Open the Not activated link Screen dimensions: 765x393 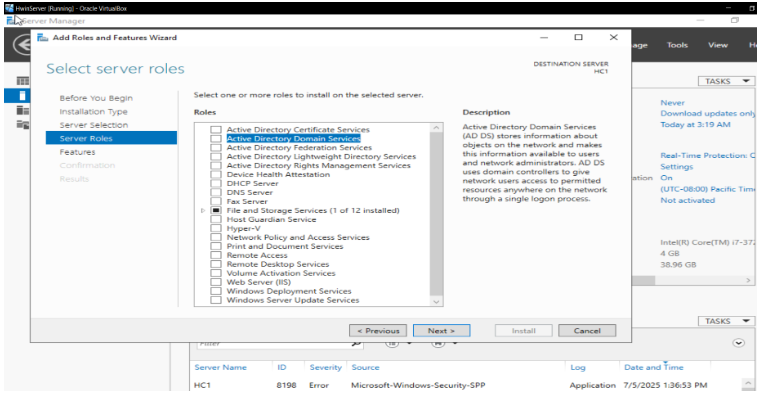coord(687,200)
